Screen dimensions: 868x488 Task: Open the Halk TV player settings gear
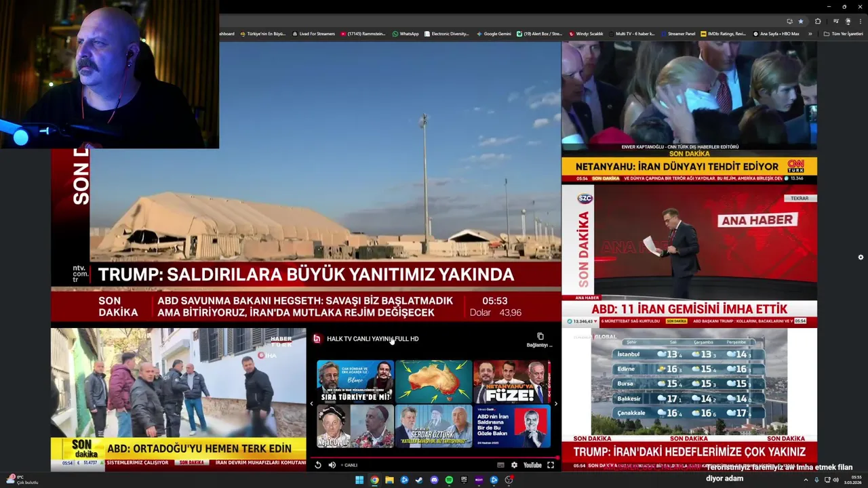pos(514,465)
